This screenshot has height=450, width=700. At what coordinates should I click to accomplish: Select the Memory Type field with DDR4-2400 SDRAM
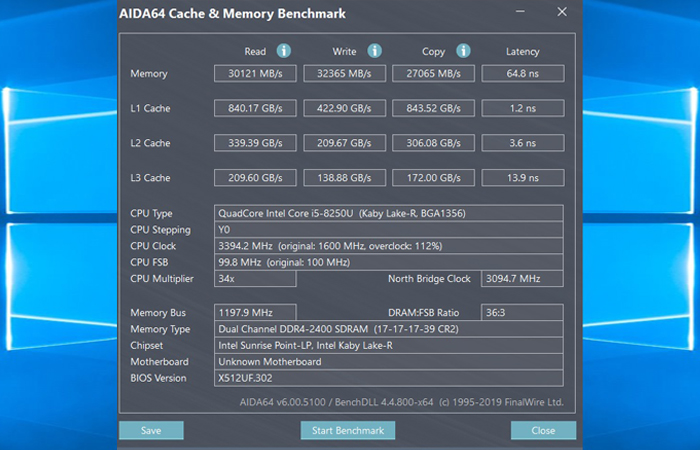(x=389, y=329)
